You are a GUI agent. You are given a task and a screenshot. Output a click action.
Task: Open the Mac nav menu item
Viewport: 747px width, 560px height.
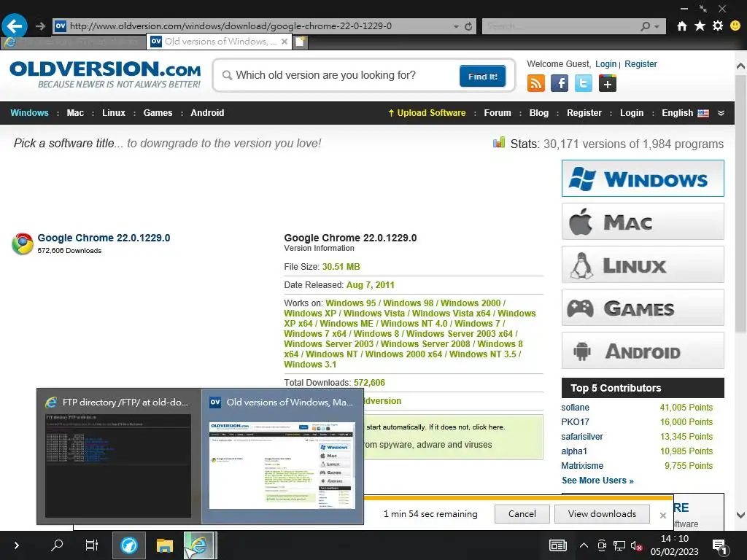(x=75, y=113)
